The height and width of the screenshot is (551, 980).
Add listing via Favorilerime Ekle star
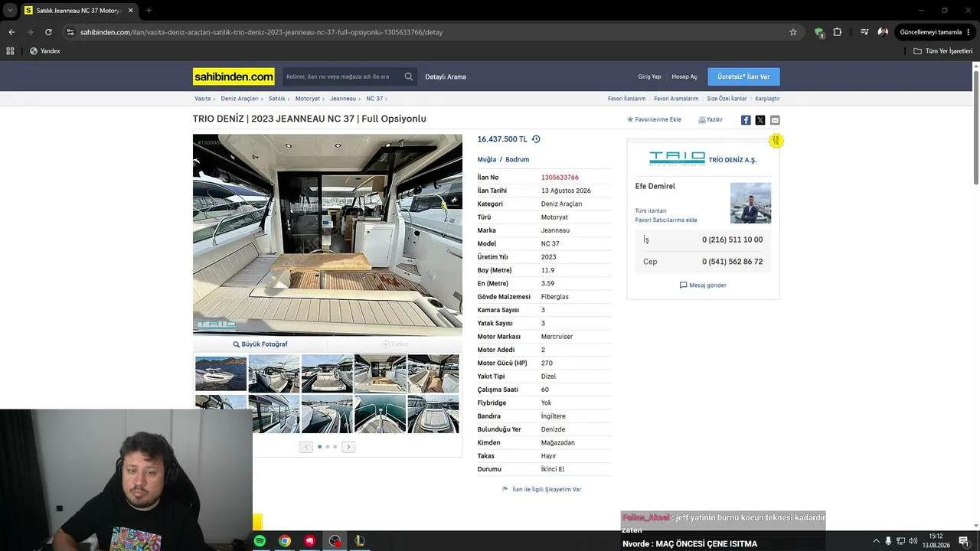coord(654,119)
